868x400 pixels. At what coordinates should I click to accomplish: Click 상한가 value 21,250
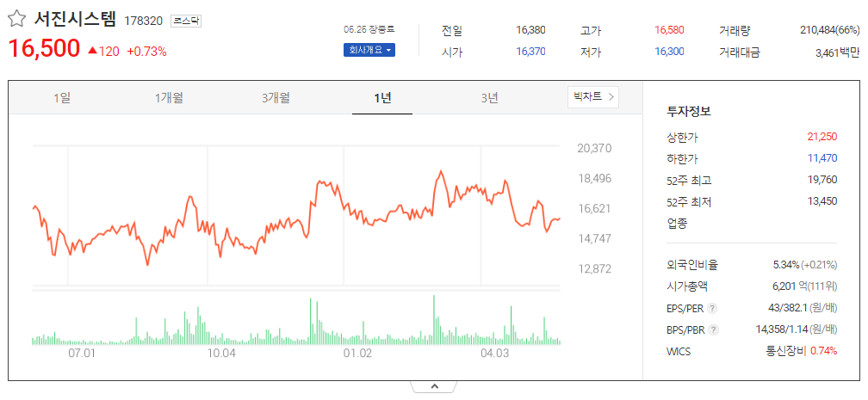pyautogui.click(x=822, y=137)
